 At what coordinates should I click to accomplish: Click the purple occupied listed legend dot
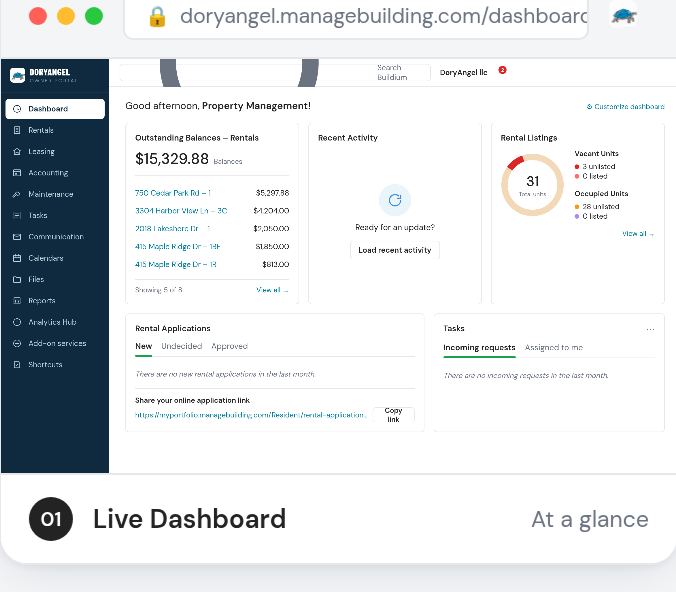[x=577, y=216]
